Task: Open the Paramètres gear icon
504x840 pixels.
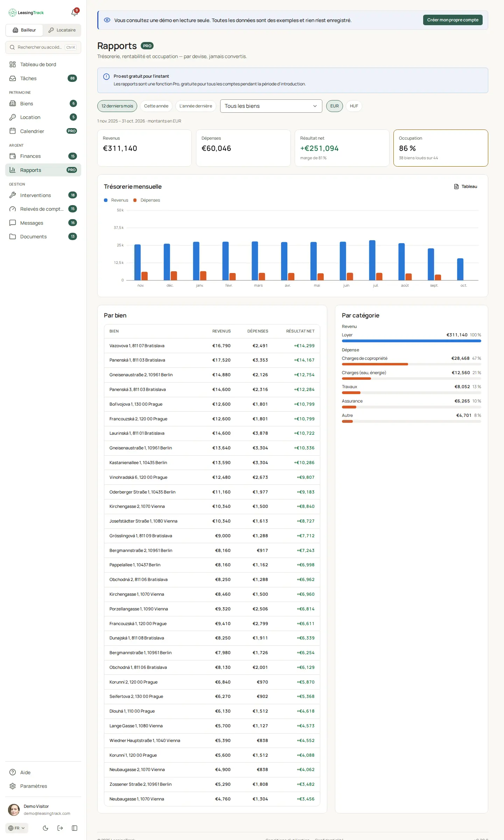Action: click(13, 786)
